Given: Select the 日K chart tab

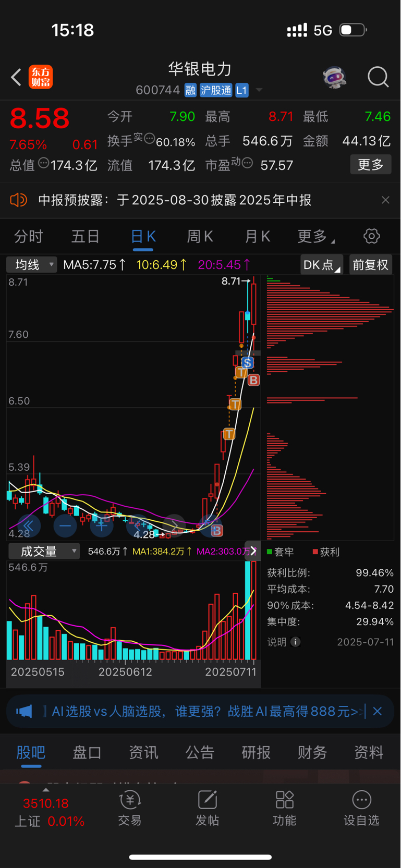Looking at the screenshot, I should tap(143, 237).
